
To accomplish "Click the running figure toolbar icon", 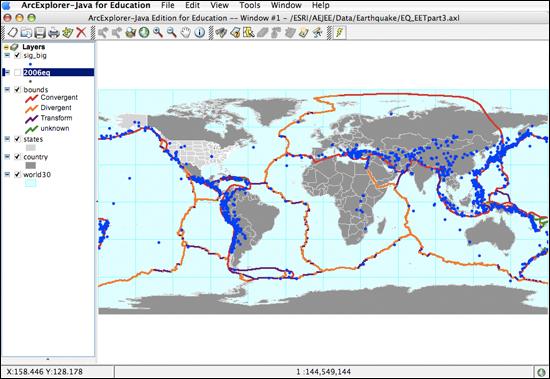I will coord(317,33).
